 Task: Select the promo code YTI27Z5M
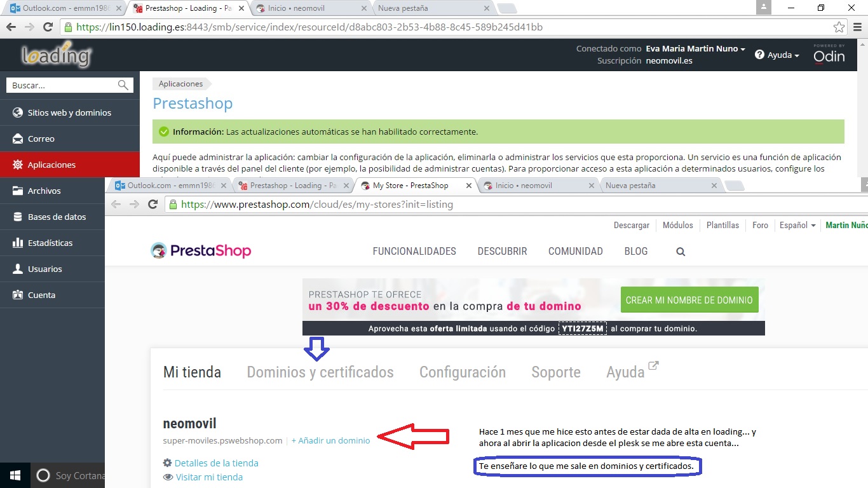pyautogui.click(x=583, y=329)
